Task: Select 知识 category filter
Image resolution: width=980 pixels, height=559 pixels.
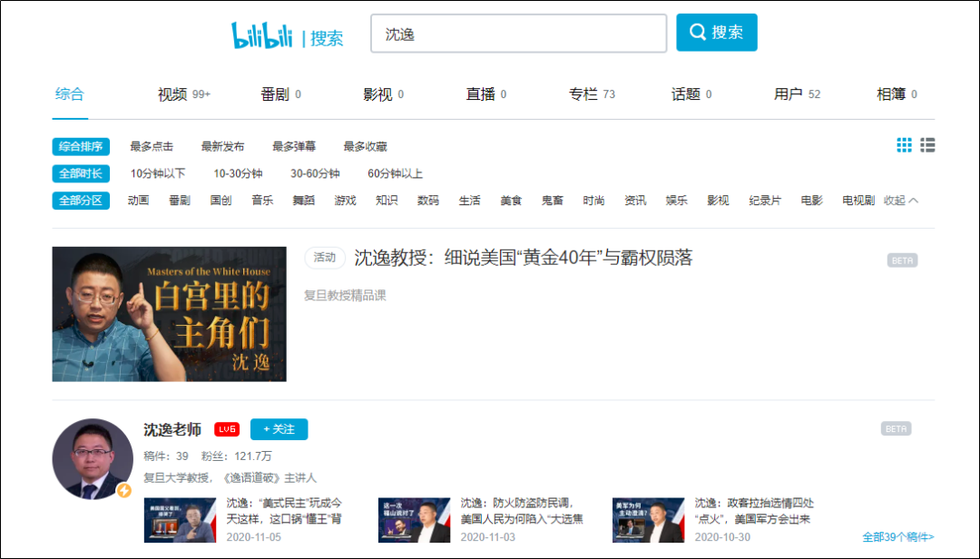Action: [387, 201]
